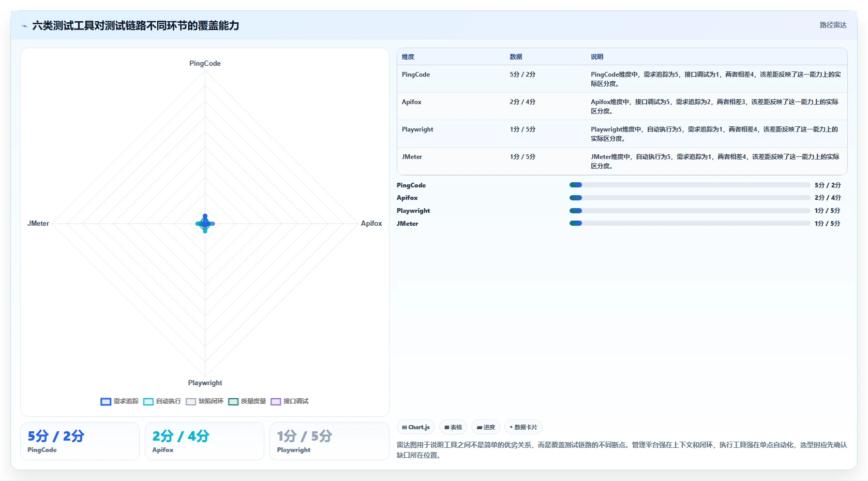Open the PingCode 5分 / 2分 data card
This screenshot has width=868, height=481.
point(80,441)
